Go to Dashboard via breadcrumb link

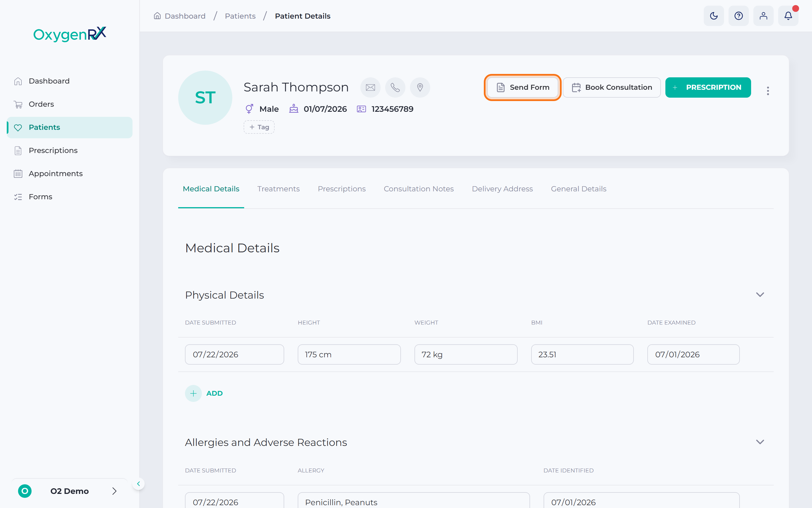(x=185, y=16)
